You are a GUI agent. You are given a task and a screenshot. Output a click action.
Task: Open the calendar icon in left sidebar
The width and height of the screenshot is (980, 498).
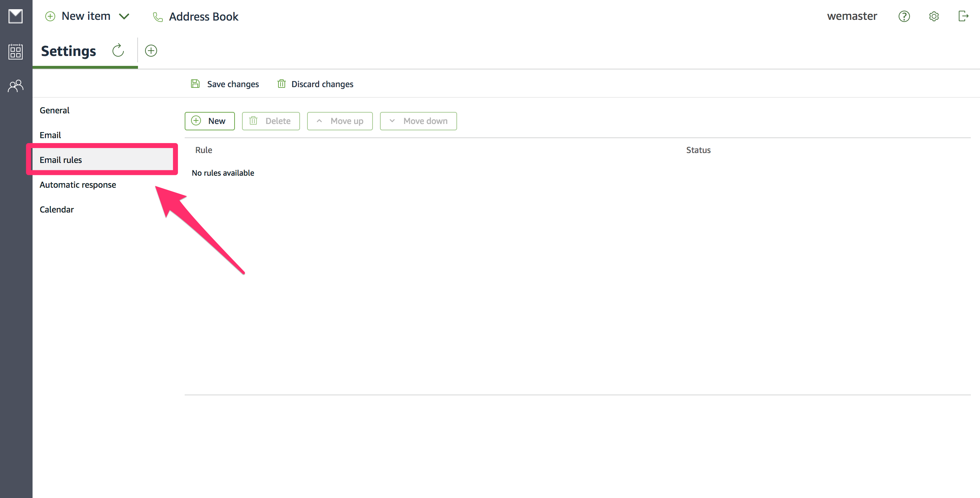16,51
